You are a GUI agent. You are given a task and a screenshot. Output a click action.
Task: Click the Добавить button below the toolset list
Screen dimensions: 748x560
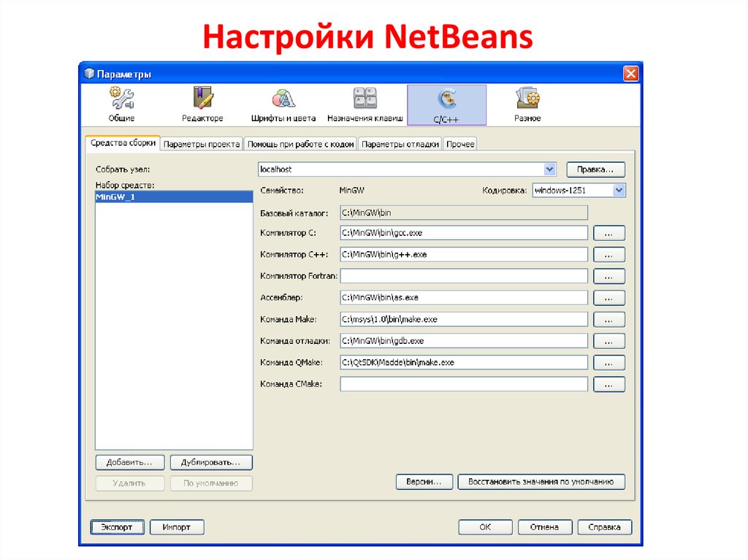coord(129,461)
